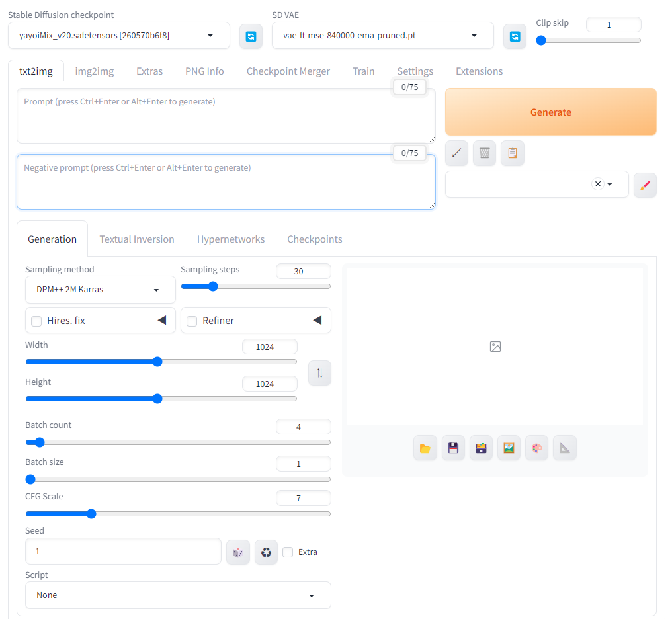This screenshot has width=672, height=619.
Task: Click the Sampling steps value field
Action: 304,271
